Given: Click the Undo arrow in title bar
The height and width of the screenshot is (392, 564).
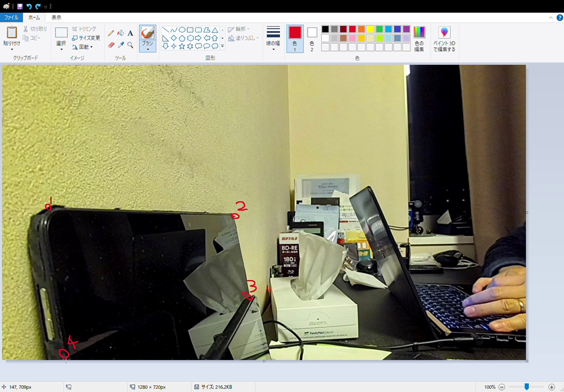Looking at the screenshot, I should 29,6.
